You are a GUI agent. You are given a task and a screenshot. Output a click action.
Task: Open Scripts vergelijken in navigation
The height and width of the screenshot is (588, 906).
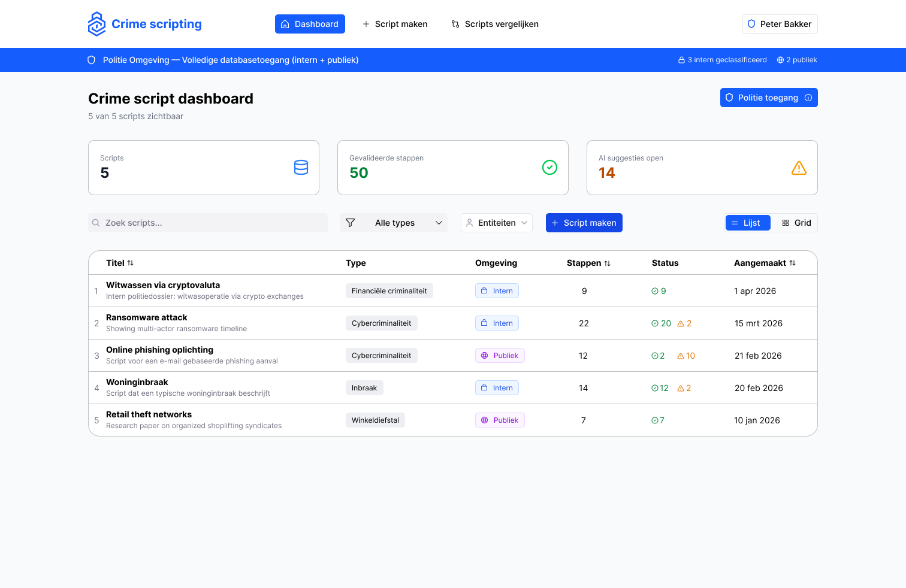(495, 24)
